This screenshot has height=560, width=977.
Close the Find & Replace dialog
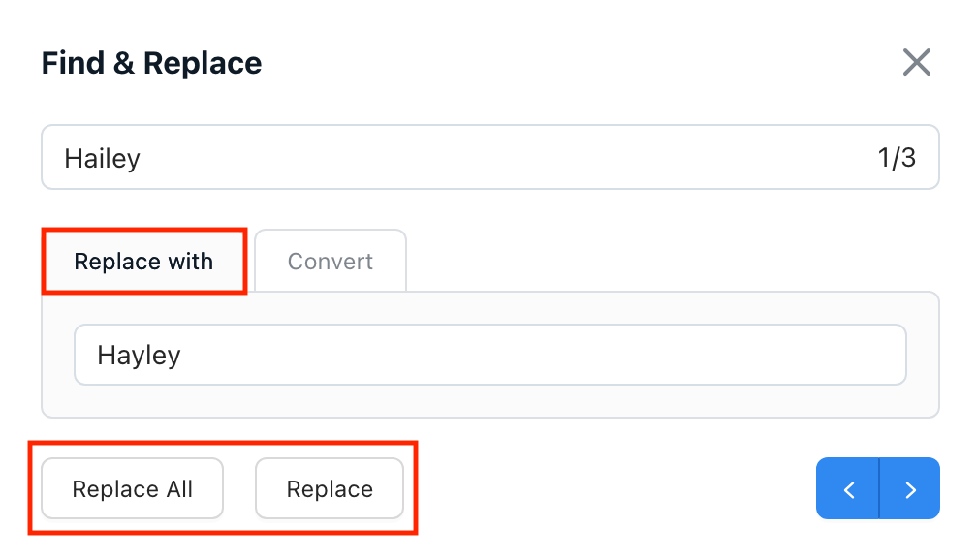pyautogui.click(x=916, y=63)
